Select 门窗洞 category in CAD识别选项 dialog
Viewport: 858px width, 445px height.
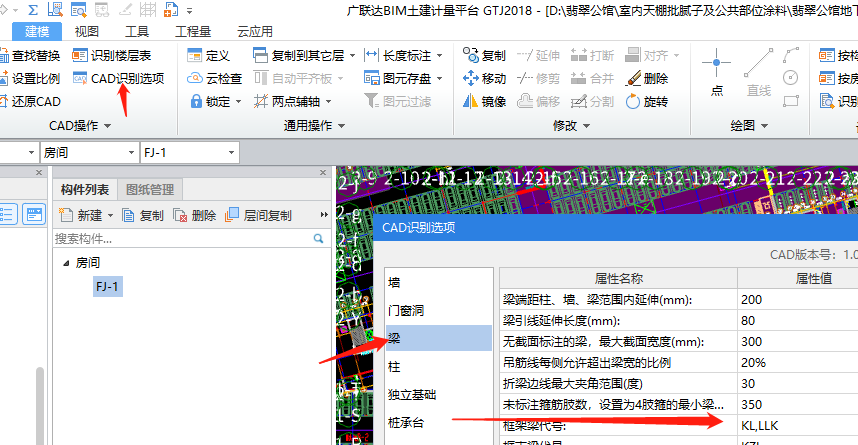[x=439, y=310]
